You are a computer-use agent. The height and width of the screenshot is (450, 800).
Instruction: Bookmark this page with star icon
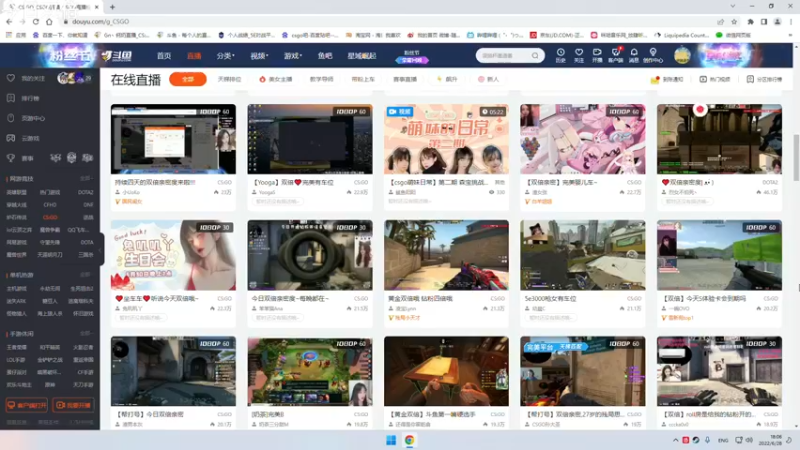click(734, 21)
